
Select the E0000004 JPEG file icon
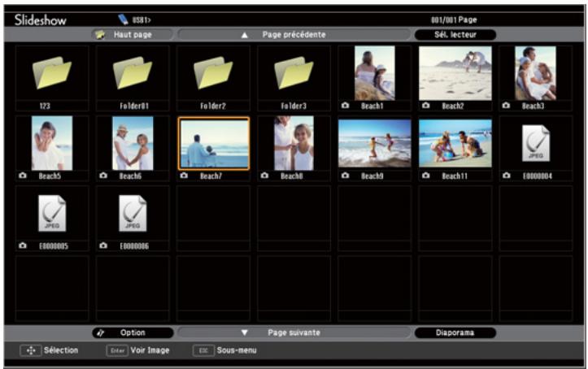point(536,143)
